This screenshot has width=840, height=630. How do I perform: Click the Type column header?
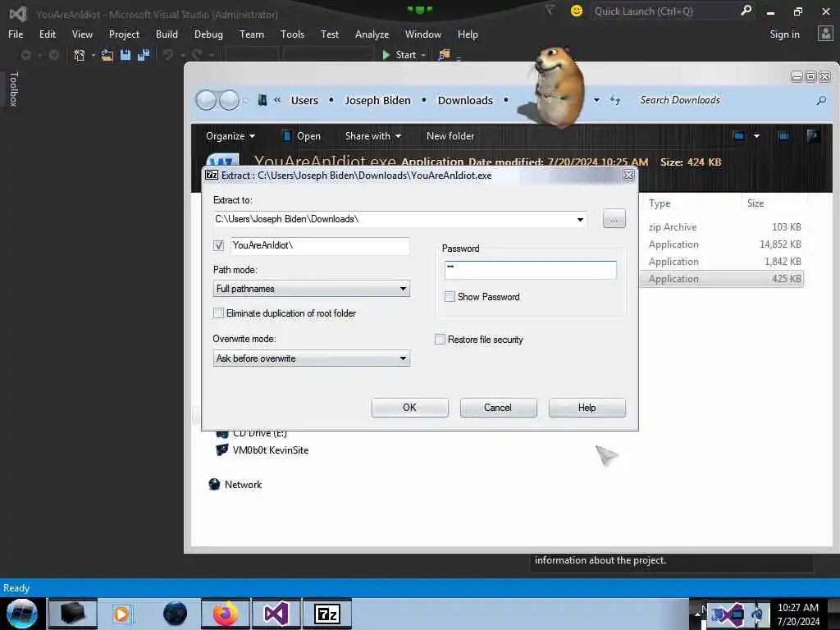660,203
